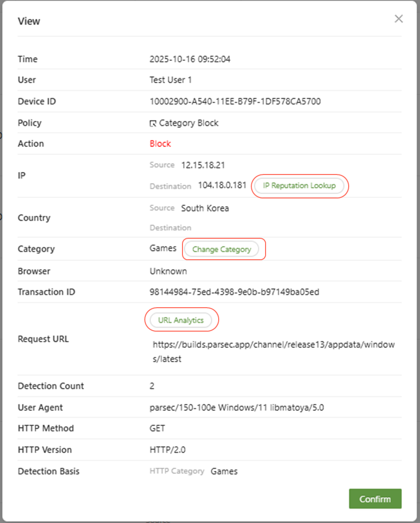Click the destination IP 104.18.0.181
The width and height of the screenshot is (420, 523).
[x=222, y=186]
